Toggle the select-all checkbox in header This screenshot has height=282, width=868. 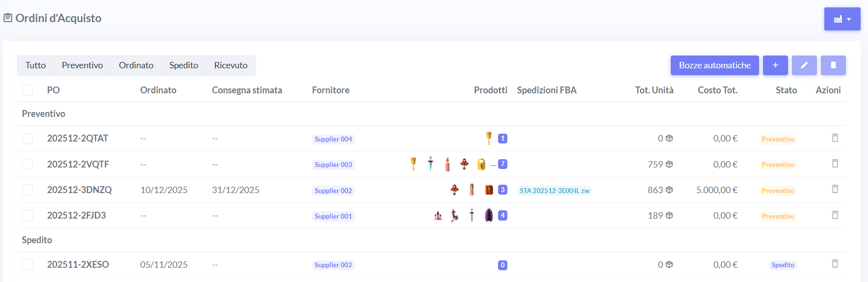pos(27,90)
